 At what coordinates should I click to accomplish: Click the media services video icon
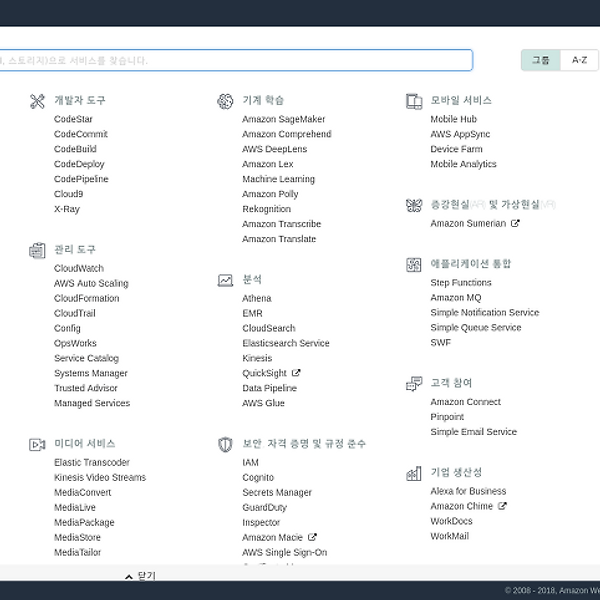point(37,445)
